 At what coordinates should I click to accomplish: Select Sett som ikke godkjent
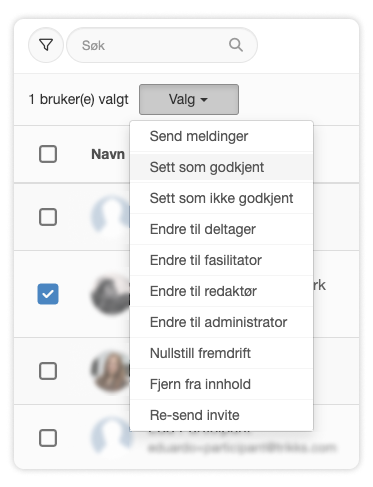tap(221, 198)
